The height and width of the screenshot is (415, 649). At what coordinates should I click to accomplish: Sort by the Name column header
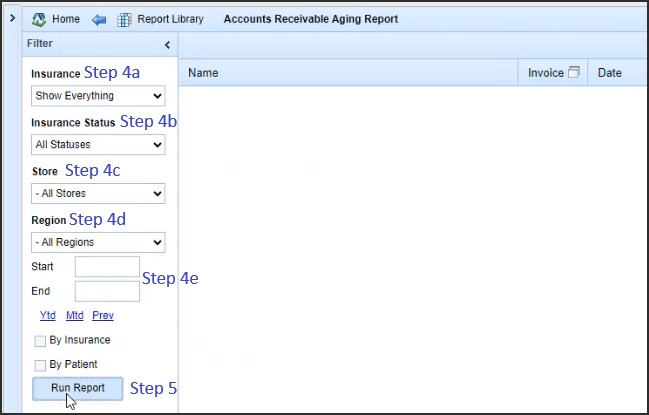(348, 73)
